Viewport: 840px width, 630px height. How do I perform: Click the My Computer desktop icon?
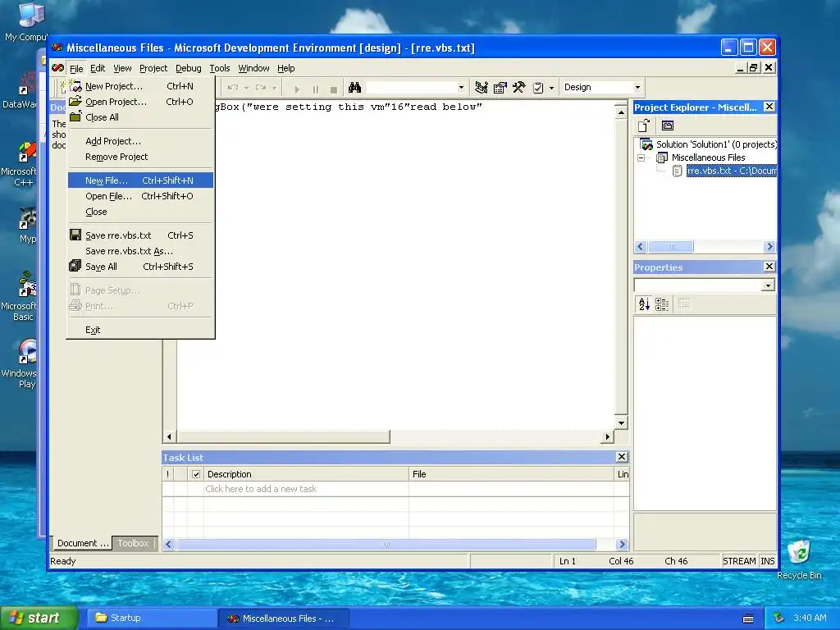click(x=31, y=15)
